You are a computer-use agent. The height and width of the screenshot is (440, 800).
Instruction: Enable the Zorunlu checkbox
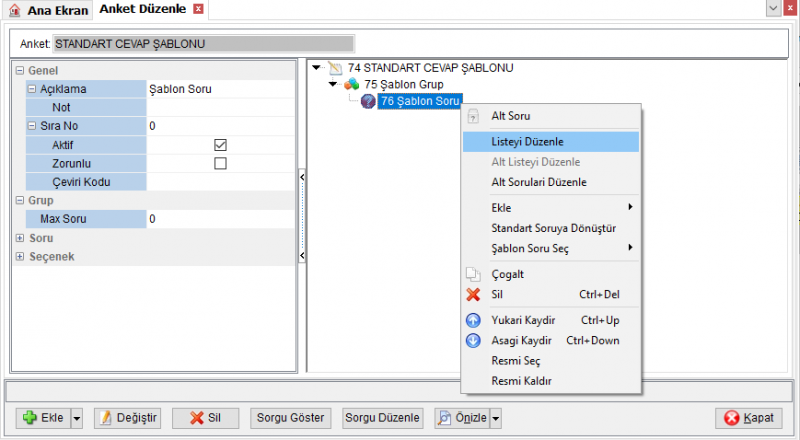point(220,163)
